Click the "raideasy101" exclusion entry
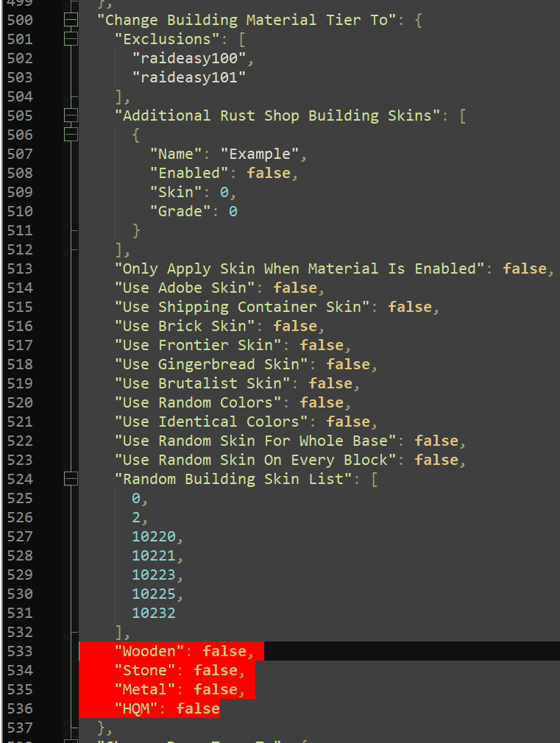Image resolution: width=560 pixels, height=743 pixels. coord(188,77)
